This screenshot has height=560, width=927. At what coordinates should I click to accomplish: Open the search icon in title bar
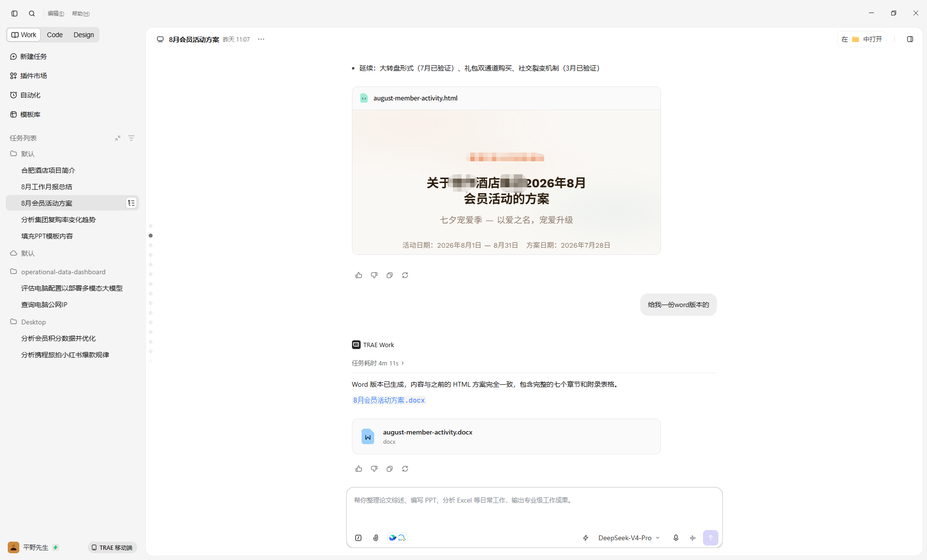[32, 14]
